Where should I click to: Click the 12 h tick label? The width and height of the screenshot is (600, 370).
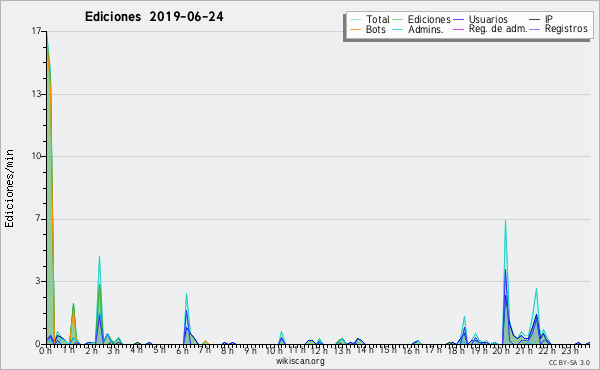point(318,350)
